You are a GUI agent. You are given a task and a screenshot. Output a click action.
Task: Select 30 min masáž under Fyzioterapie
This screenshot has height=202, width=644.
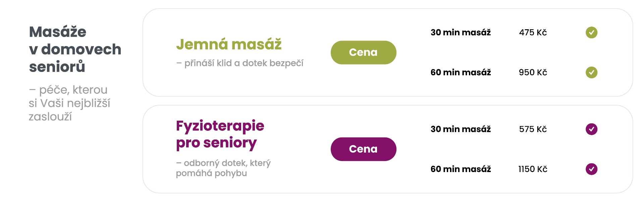(x=461, y=129)
